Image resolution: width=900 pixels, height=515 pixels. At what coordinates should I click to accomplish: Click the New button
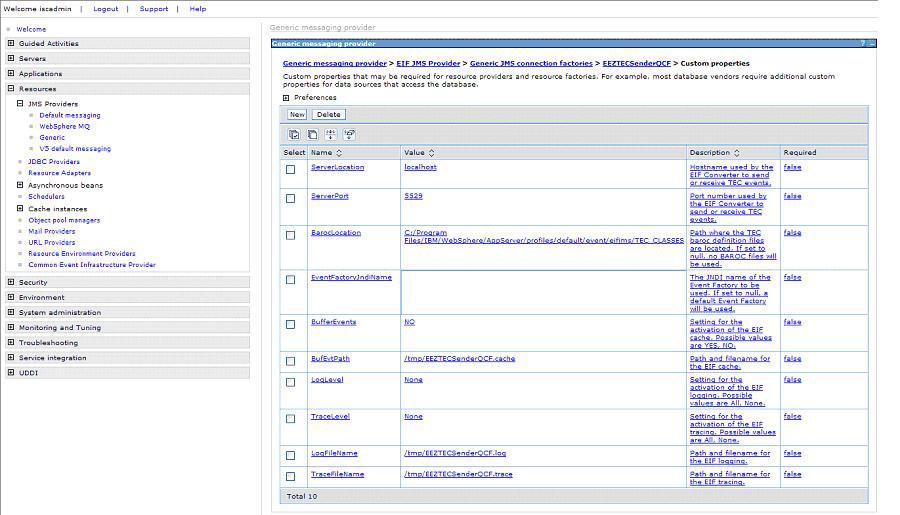297,114
